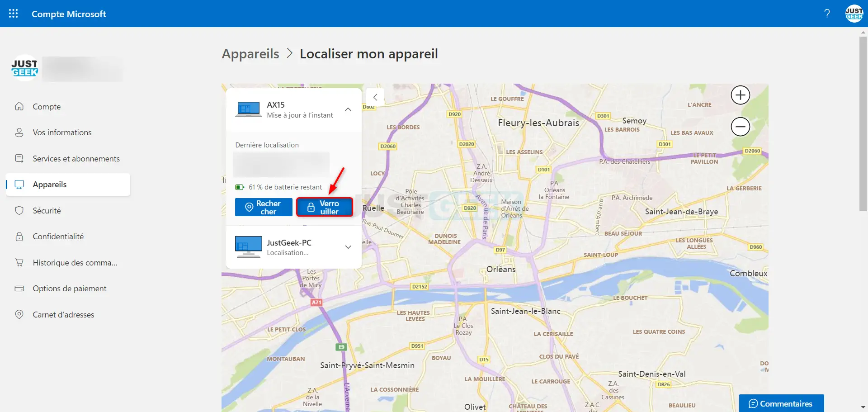Click the AX15 laptop icon
Screen dimensions: 868x412
(248, 109)
